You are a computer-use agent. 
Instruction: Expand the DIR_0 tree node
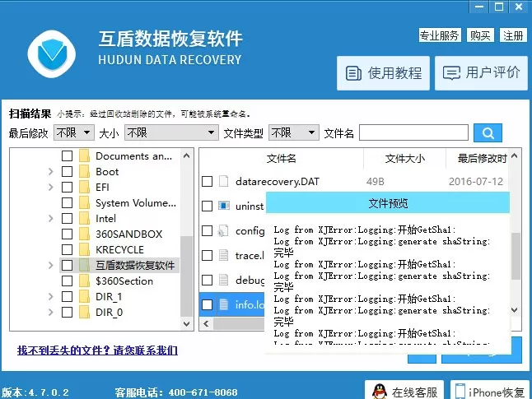click(x=50, y=312)
